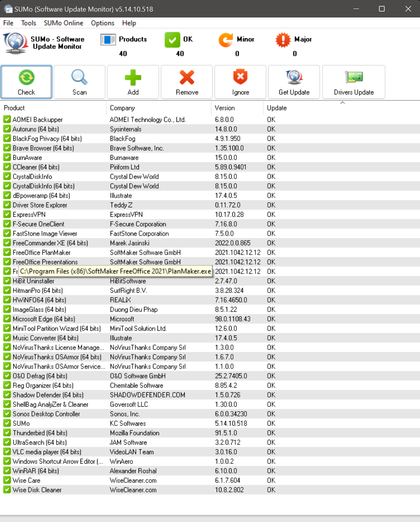Click the status icon beside HiBit Uninstaller

pos(7,281)
